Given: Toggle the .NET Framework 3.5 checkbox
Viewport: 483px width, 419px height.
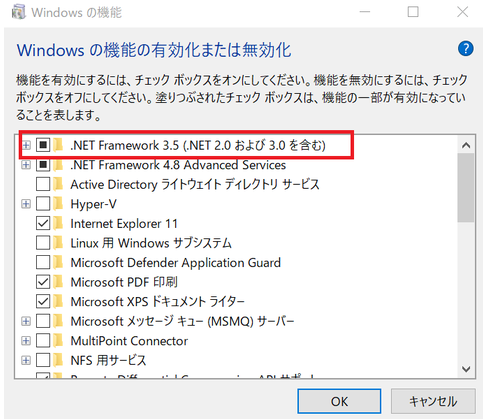Looking at the screenshot, I should pos(43,145).
